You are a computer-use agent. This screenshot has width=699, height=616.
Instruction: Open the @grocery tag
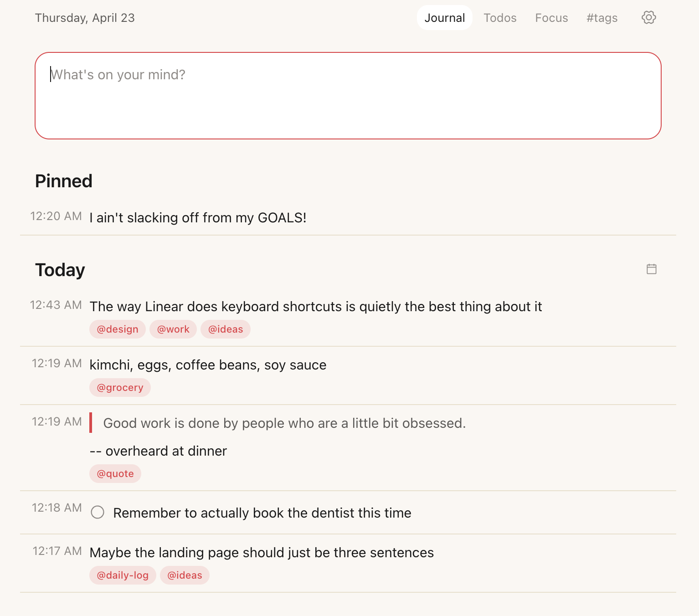coord(120,388)
